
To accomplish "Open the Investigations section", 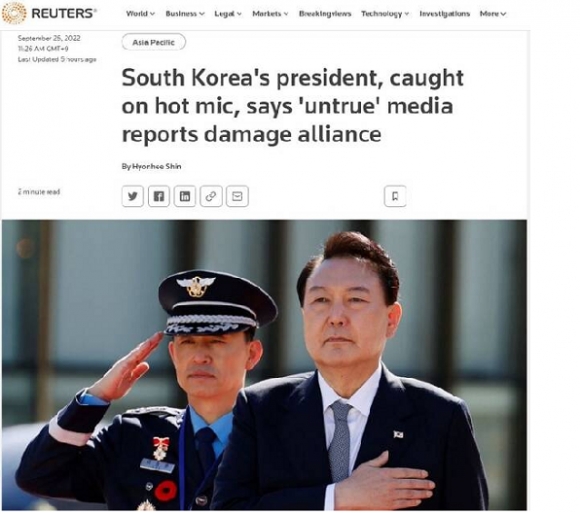I will [x=444, y=14].
